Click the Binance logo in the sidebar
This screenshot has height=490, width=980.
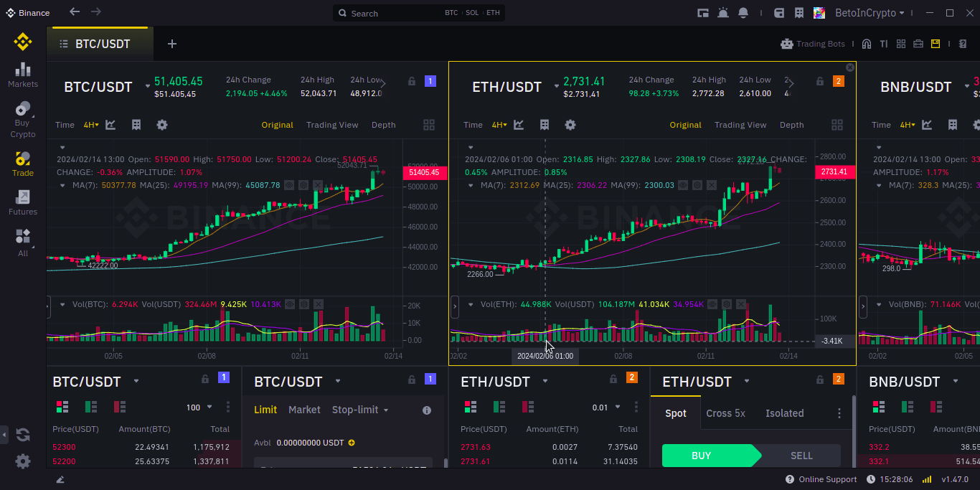pyautogui.click(x=23, y=42)
